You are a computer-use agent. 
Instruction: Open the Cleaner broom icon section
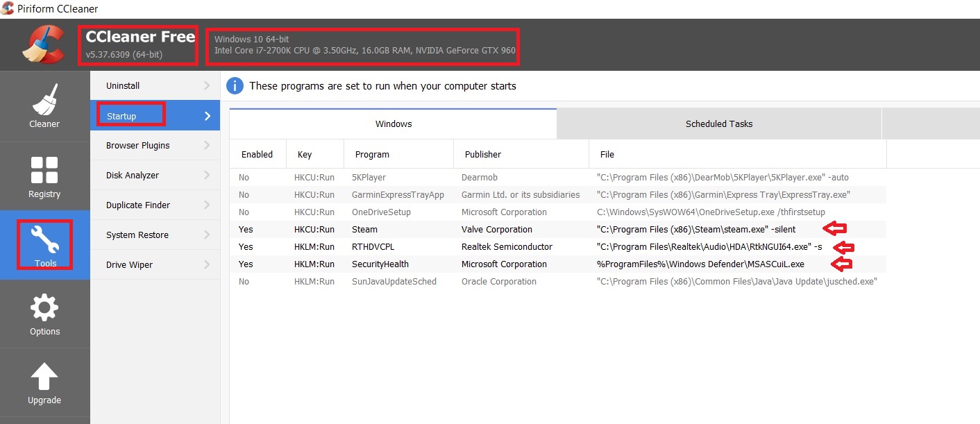click(x=44, y=100)
